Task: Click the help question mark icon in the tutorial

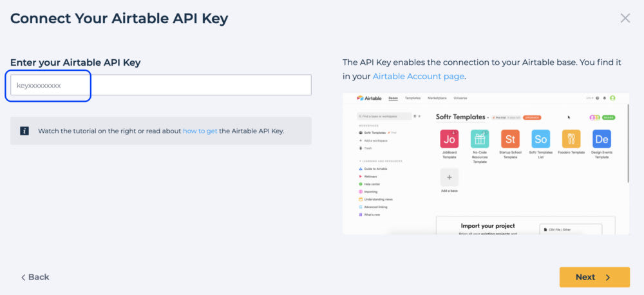Action: click(x=597, y=98)
